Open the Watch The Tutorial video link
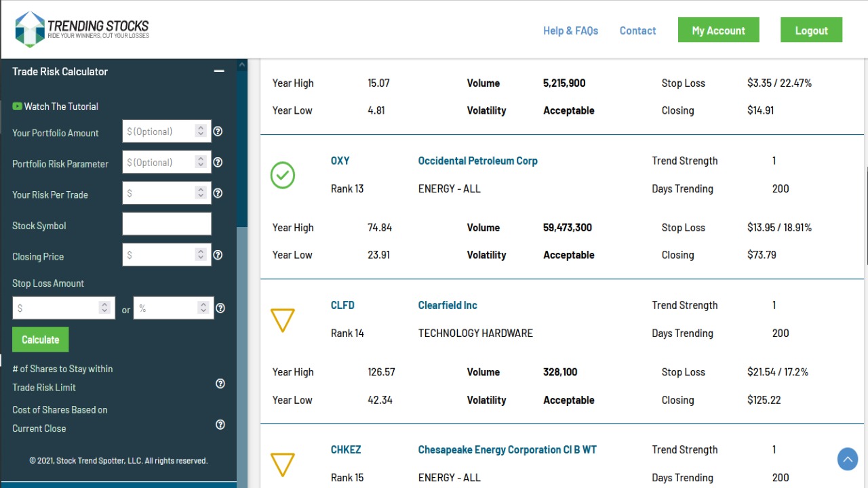This screenshot has width=868, height=488. (x=55, y=106)
